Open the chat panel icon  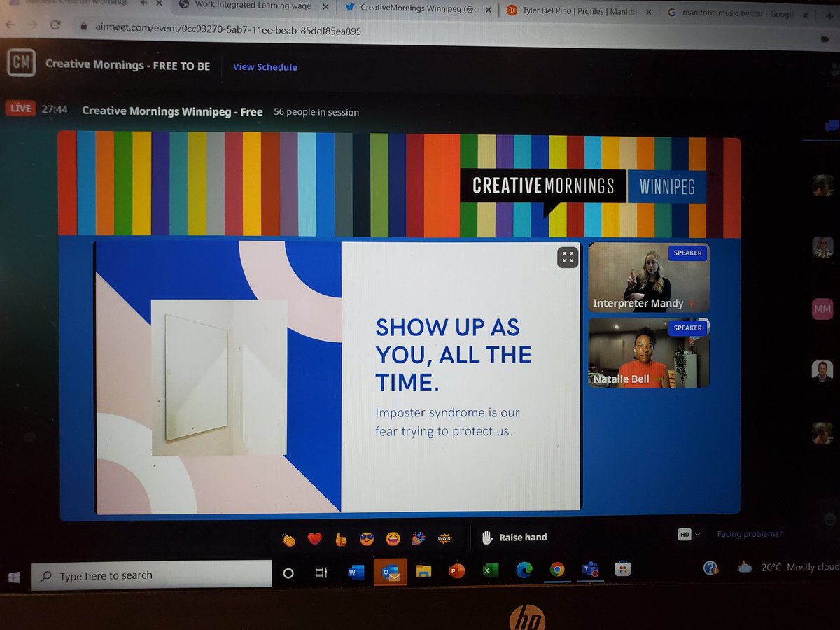point(832,125)
